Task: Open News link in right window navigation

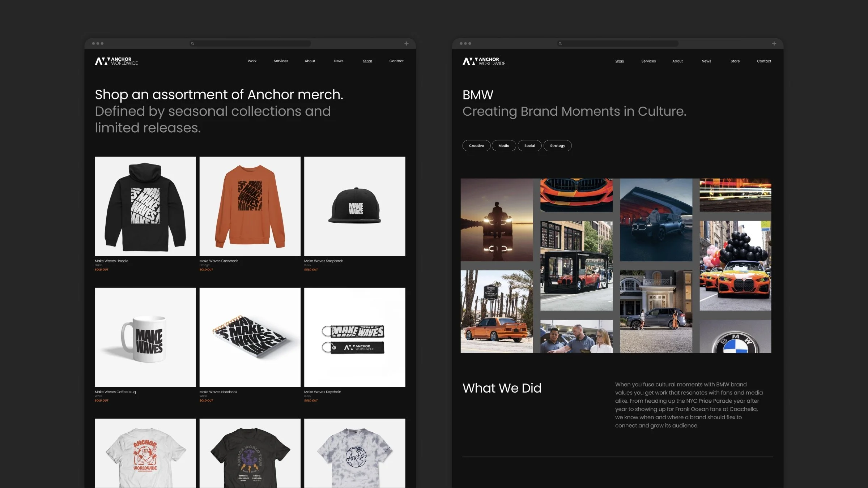Action: [706, 61]
